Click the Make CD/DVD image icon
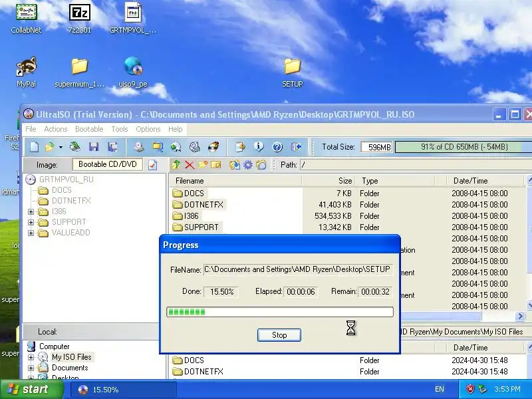532x399 pixels. (139, 147)
